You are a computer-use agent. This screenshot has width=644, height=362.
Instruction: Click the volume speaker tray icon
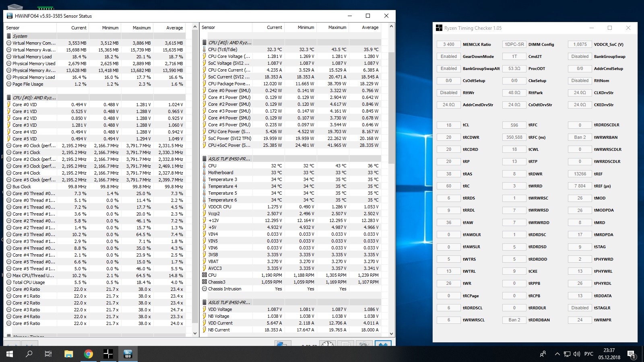click(577, 354)
